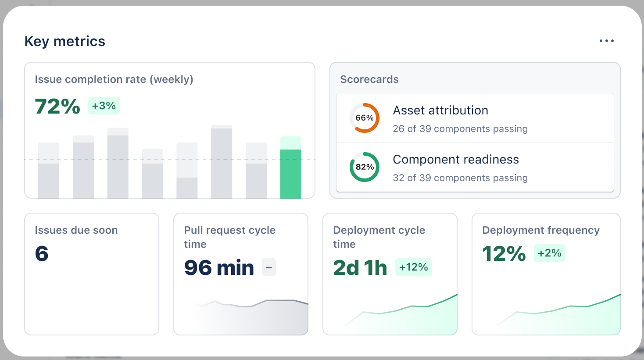Viewport: 644px width, 360px height.
Task: Open the Key metrics overflow menu
Action: click(606, 41)
